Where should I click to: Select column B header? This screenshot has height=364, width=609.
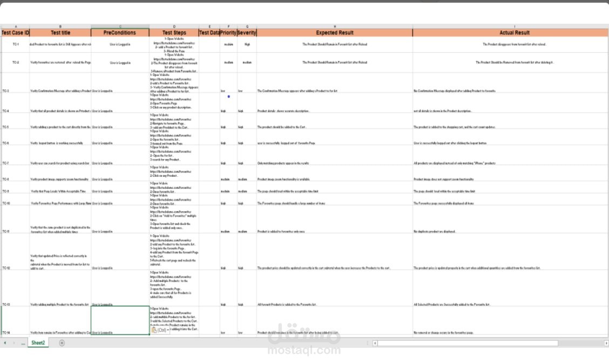coord(60,26)
